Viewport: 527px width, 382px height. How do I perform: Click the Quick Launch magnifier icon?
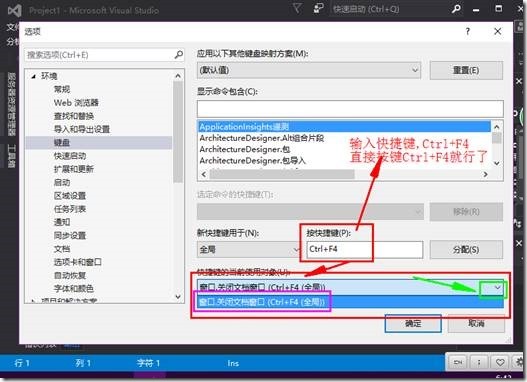pyautogui.click(x=456, y=9)
